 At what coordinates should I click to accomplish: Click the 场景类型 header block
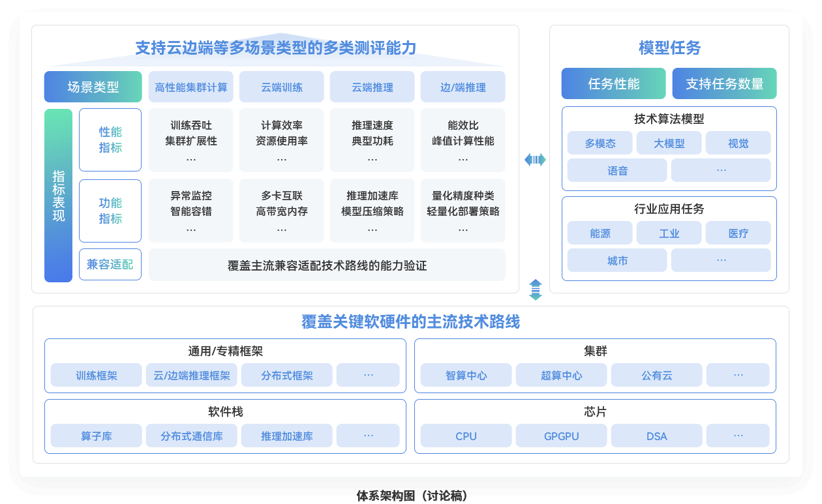coord(93,87)
